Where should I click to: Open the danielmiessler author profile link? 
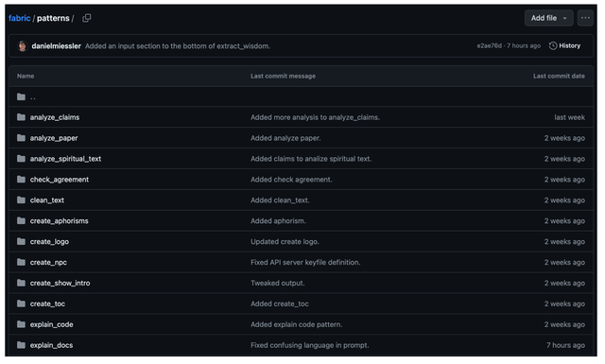57,46
